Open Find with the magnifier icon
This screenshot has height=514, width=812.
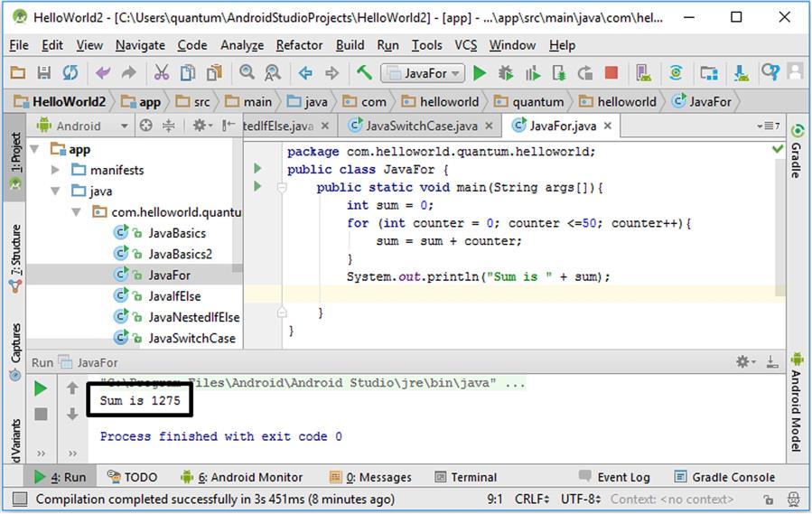click(247, 72)
